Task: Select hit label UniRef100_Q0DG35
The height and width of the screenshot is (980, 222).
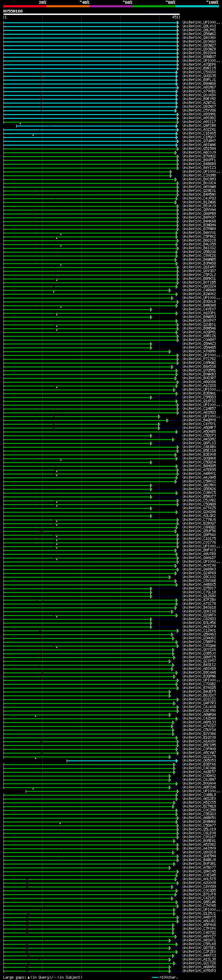Action: pyautogui.click(x=199, y=76)
